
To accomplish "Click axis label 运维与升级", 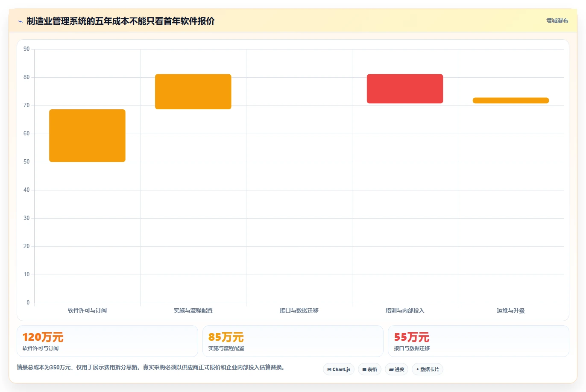I will (511, 310).
